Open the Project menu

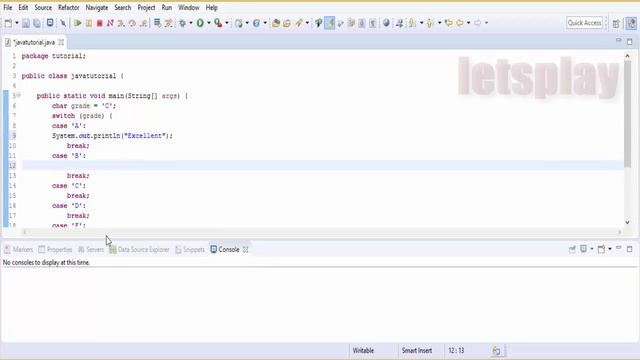[146, 8]
